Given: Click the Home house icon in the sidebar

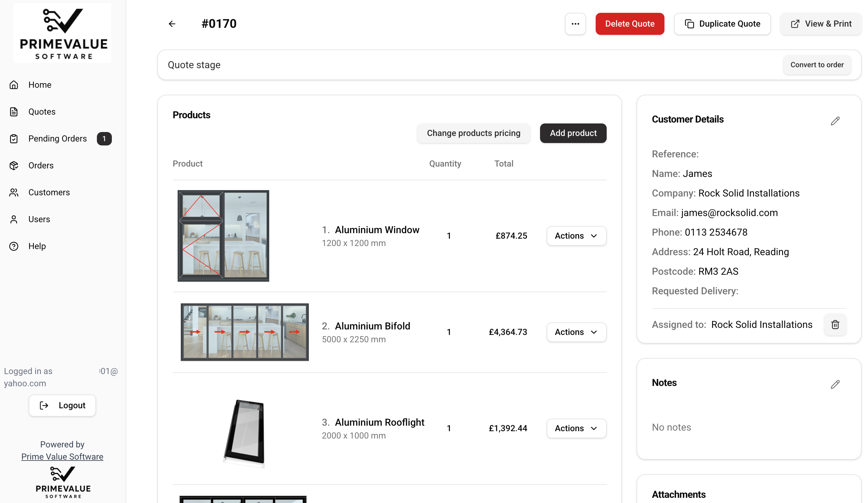Looking at the screenshot, I should coord(14,85).
